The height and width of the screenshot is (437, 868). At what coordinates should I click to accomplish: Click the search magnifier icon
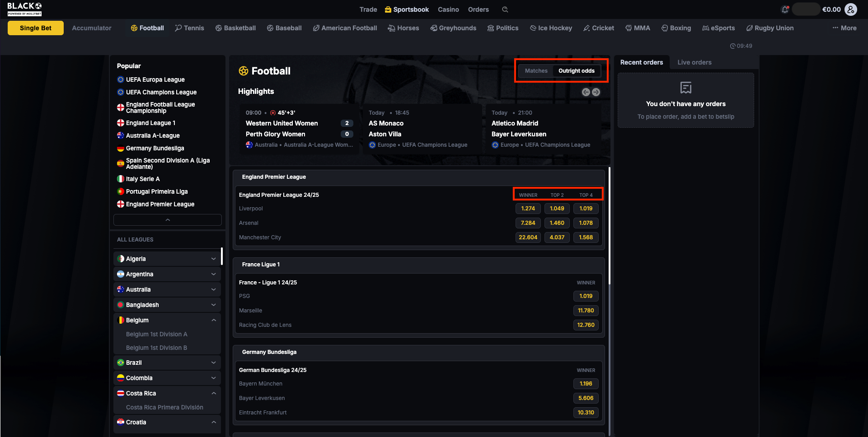click(505, 9)
